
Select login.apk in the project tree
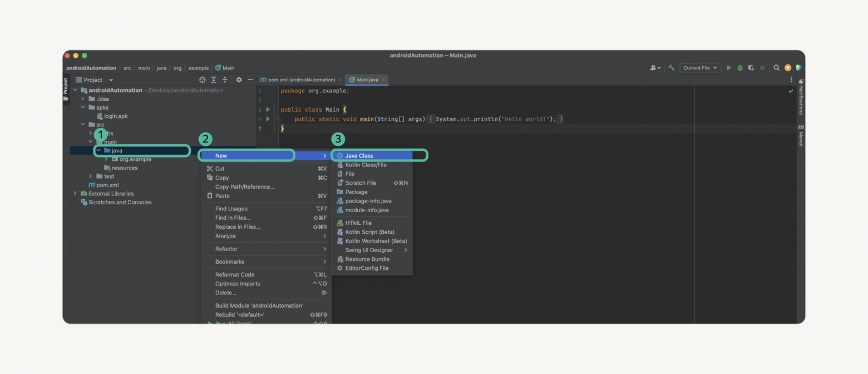click(112, 116)
